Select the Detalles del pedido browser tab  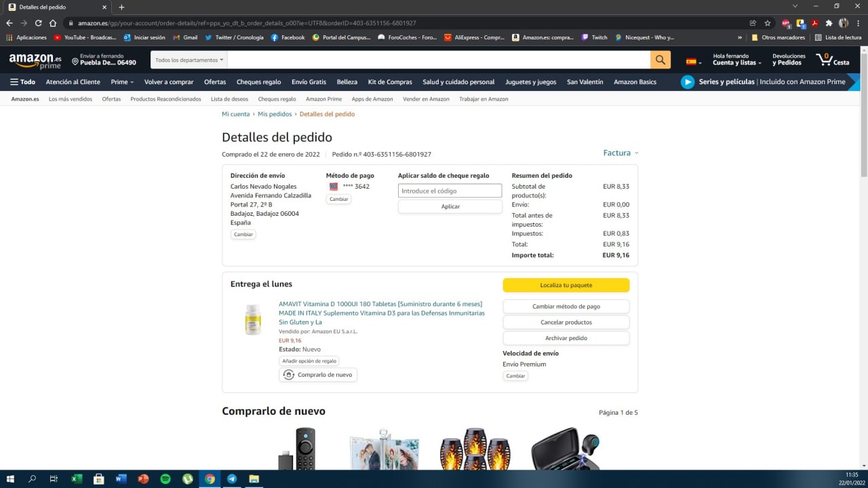(56, 7)
